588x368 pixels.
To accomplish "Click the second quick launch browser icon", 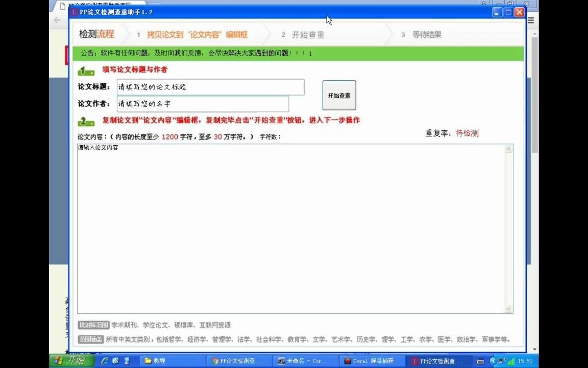I will point(115,361).
